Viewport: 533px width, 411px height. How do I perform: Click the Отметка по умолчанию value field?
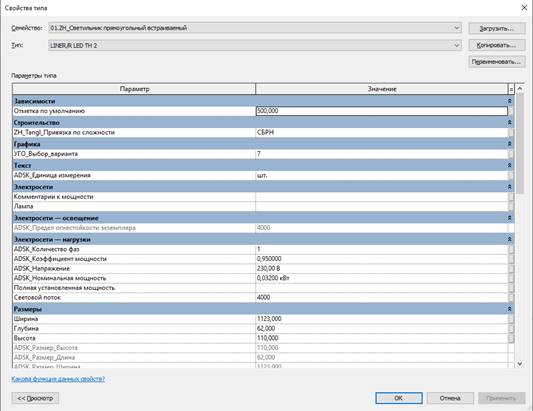click(381, 111)
